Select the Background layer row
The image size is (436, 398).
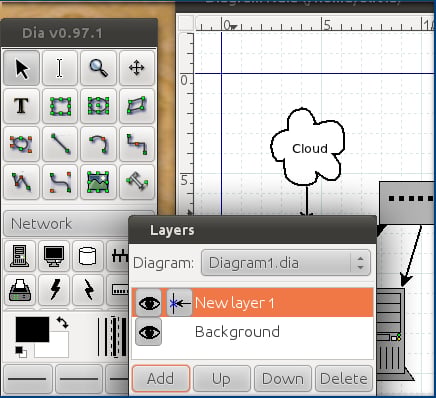253,332
